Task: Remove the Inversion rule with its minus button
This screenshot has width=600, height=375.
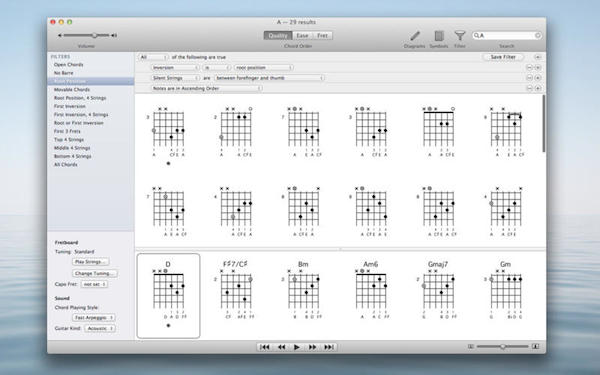Action: click(530, 67)
